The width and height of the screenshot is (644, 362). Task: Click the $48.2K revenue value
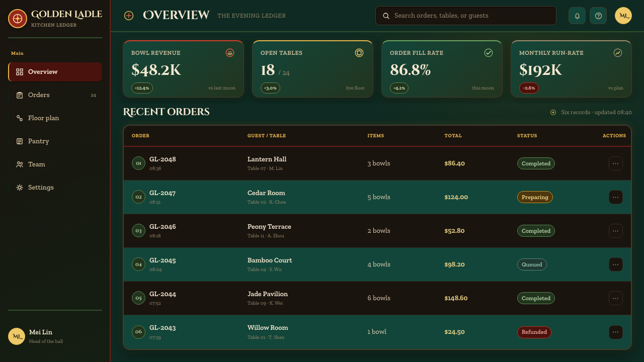[x=156, y=69]
